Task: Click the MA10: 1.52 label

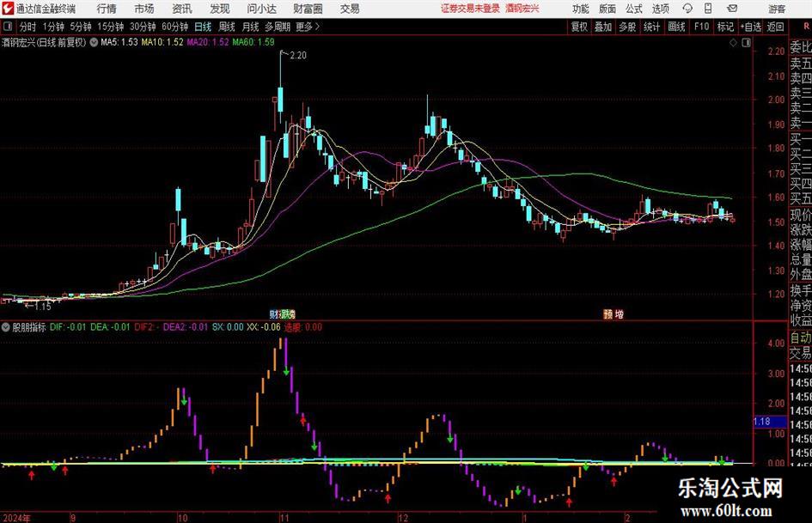Action: click(162, 42)
